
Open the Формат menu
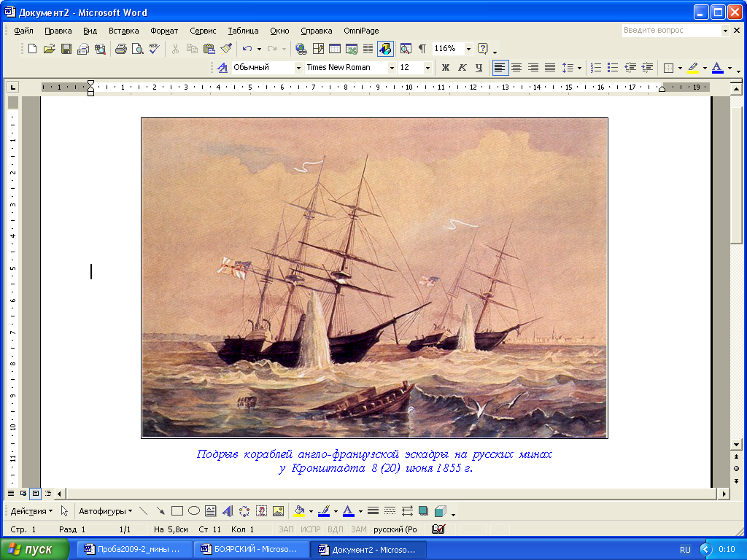pyautogui.click(x=164, y=31)
